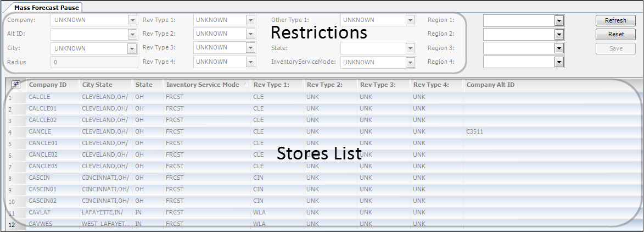
Task: Click the Reset button
Action: [x=615, y=34]
